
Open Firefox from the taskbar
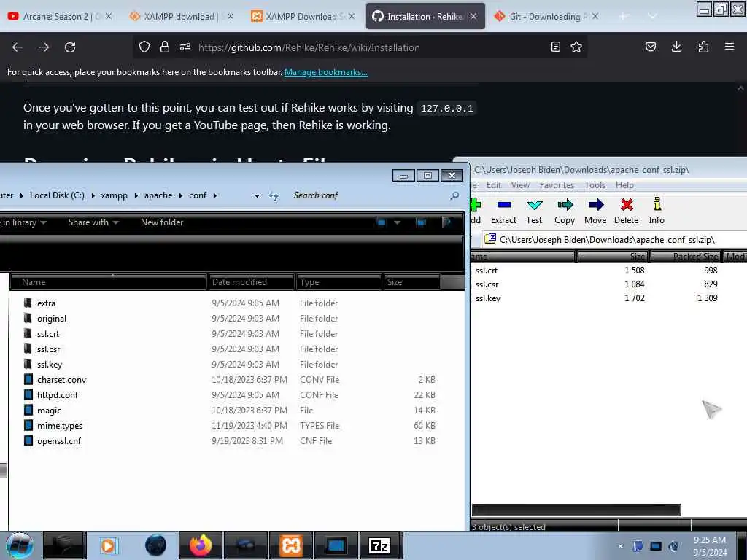click(201, 545)
